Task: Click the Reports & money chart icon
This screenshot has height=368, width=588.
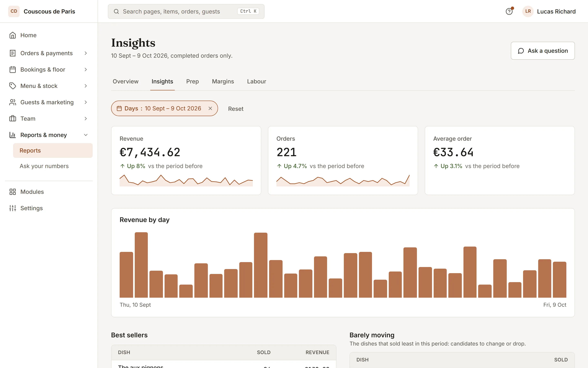Action: [13, 135]
